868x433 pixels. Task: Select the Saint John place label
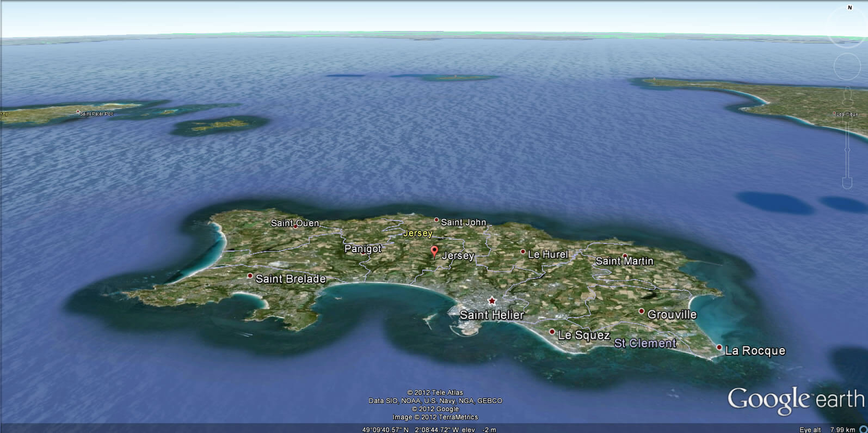[463, 222]
